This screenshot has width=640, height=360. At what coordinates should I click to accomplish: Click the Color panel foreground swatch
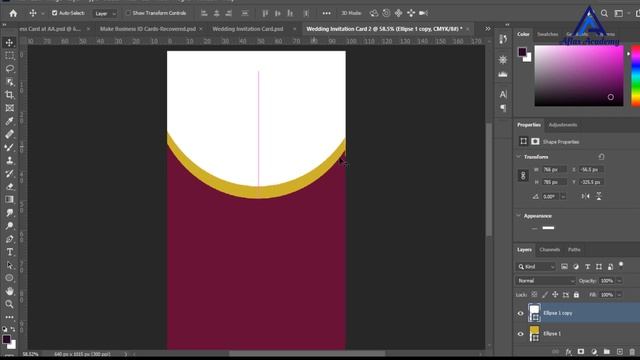click(522, 52)
